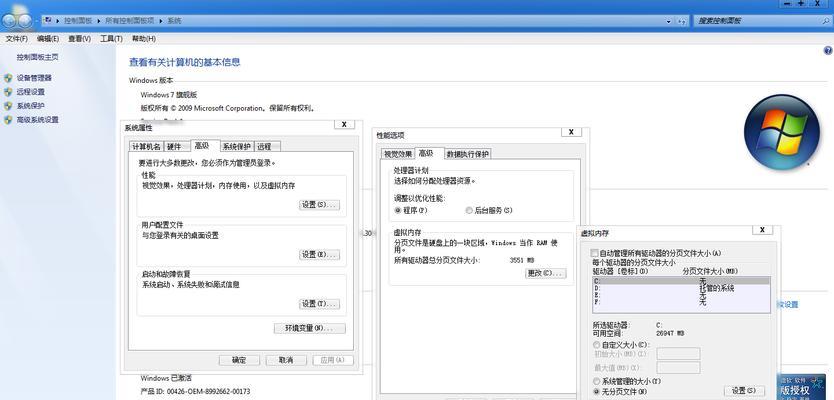Viewport: 834px width, 400px height.
Task: Select drive C: row in the paging list
Action: click(x=681, y=281)
